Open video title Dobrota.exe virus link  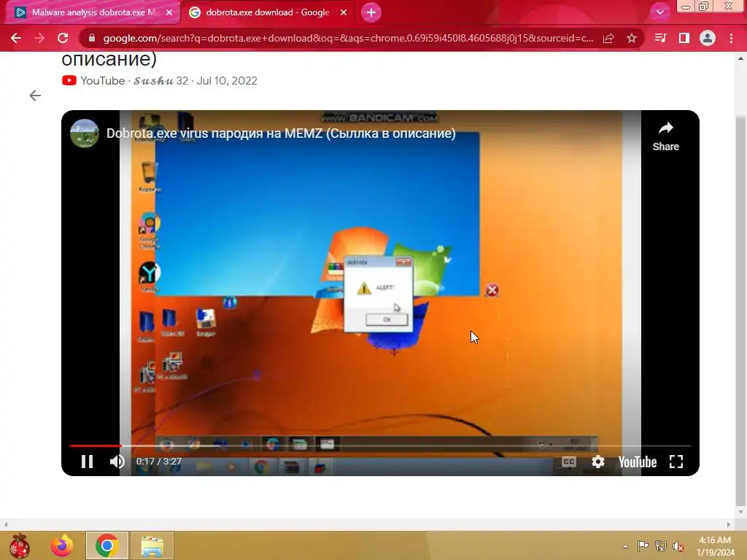click(x=281, y=133)
